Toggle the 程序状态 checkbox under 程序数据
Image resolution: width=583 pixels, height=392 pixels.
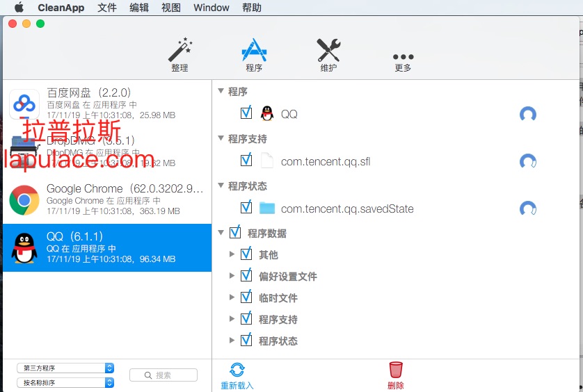pyautogui.click(x=246, y=340)
